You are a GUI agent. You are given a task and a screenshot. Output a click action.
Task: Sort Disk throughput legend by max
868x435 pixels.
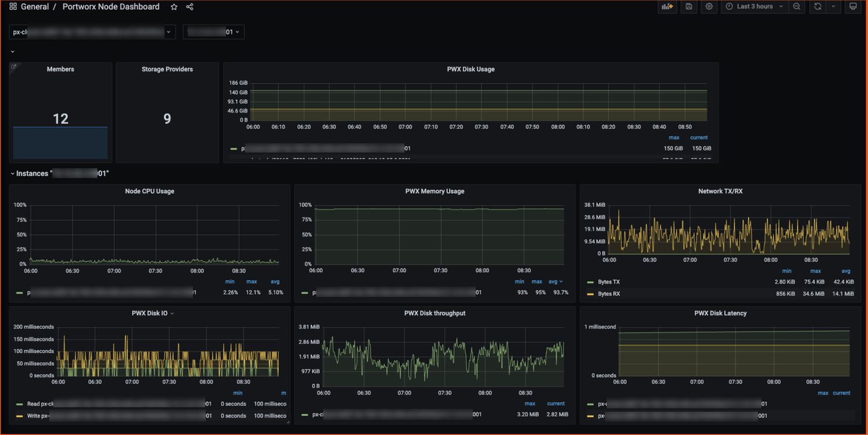pos(530,403)
